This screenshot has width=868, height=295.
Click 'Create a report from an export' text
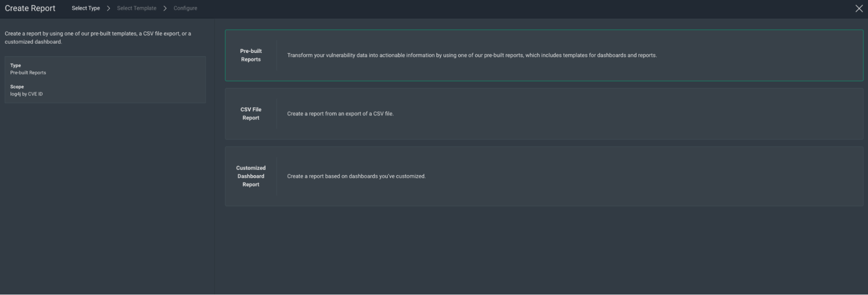coord(340,114)
